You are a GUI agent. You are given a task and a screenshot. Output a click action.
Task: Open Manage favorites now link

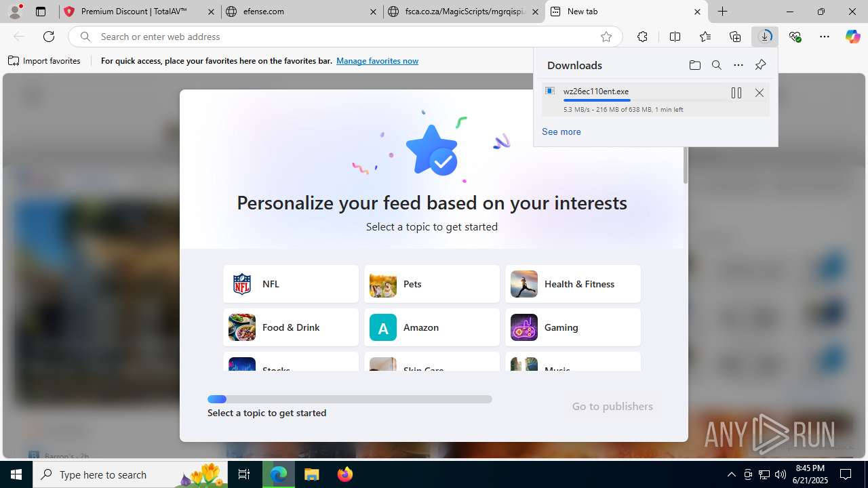(377, 61)
